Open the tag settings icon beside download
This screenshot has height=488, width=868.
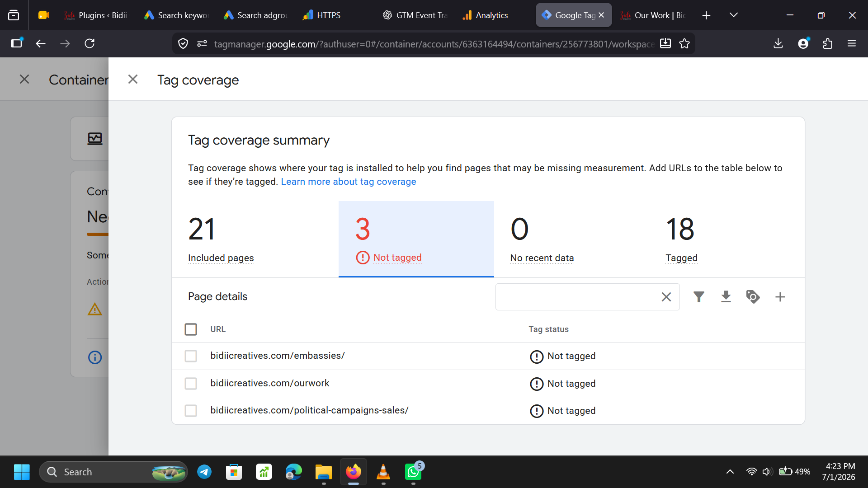click(x=753, y=297)
